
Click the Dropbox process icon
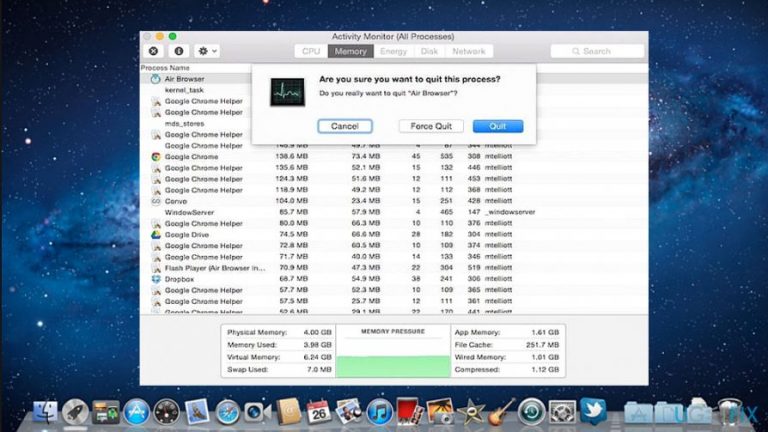(155, 279)
